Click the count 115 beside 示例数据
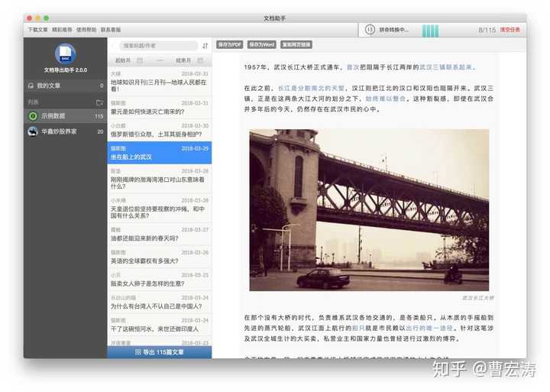Viewport: 550px width, 392px height. (x=99, y=116)
